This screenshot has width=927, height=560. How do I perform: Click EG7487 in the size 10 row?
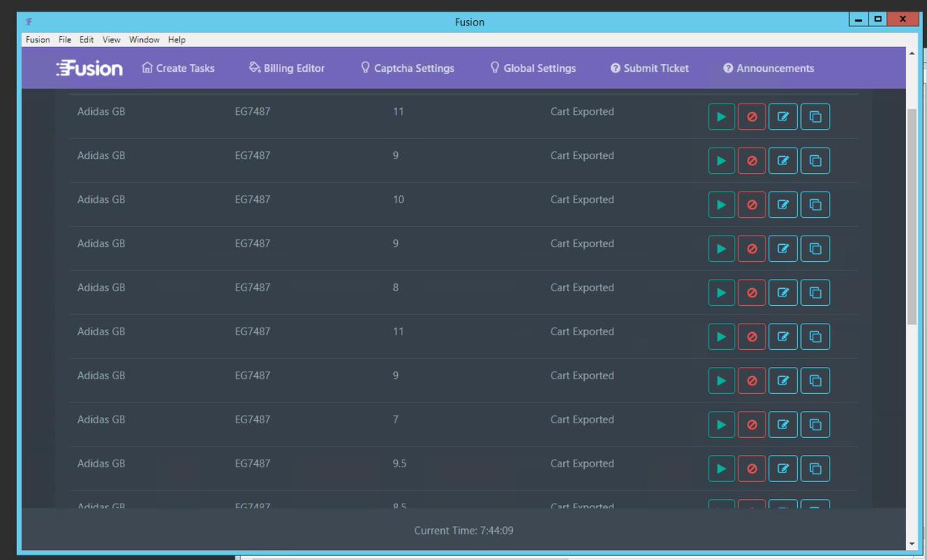coord(253,199)
